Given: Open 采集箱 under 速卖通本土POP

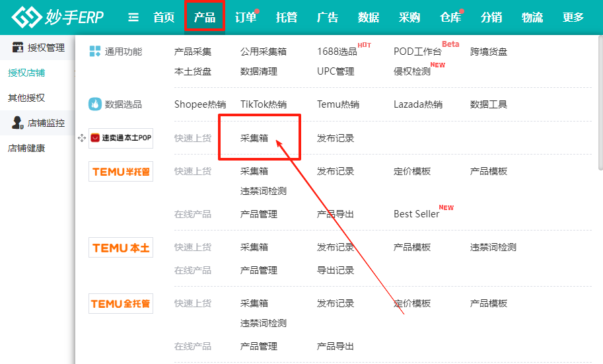Looking at the screenshot, I should tap(254, 138).
